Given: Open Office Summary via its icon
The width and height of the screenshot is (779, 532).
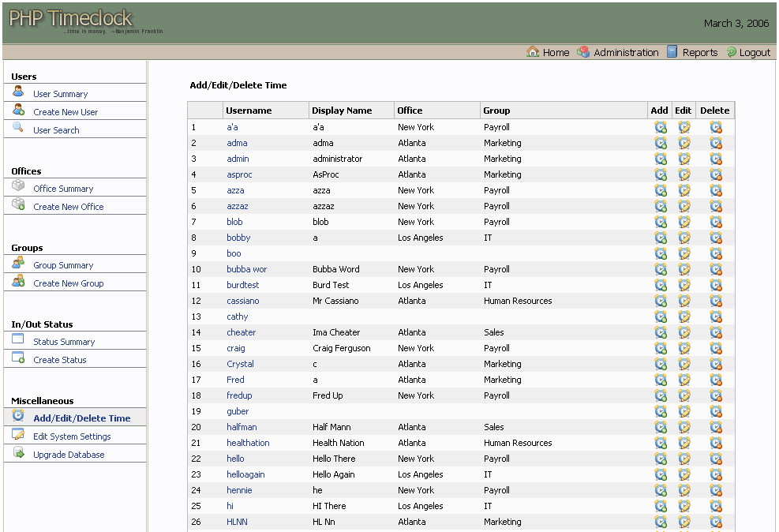Looking at the screenshot, I should click(17, 186).
